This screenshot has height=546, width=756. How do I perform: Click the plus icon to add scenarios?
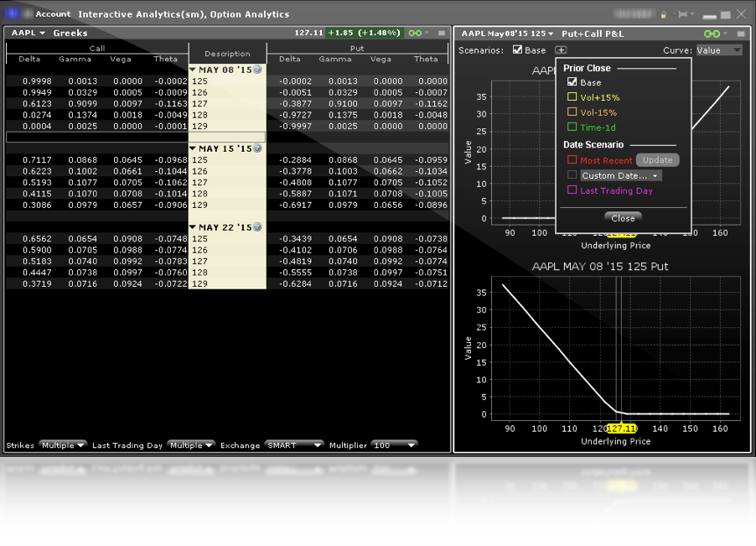(560, 50)
